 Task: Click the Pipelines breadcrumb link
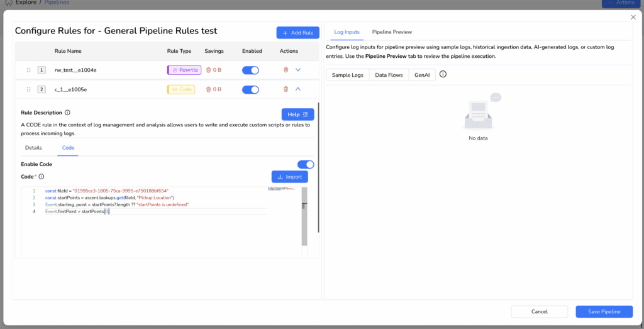pos(57,3)
